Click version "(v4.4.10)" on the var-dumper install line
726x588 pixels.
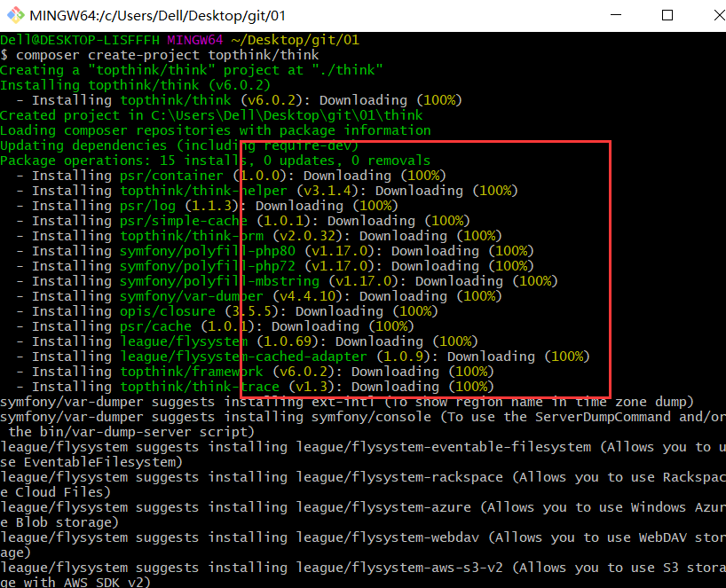(307, 296)
